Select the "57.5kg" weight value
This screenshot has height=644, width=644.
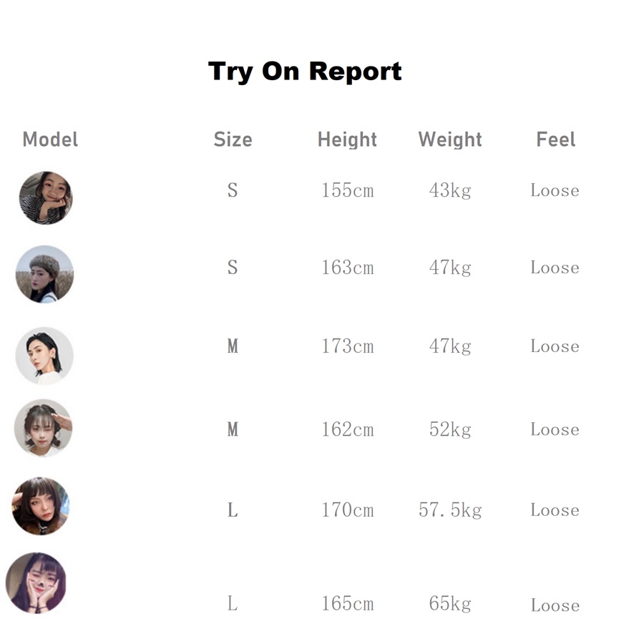click(x=450, y=510)
